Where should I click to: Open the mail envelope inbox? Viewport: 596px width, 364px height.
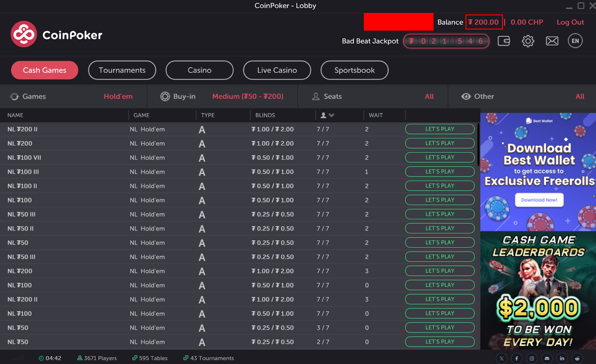pyautogui.click(x=552, y=41)
